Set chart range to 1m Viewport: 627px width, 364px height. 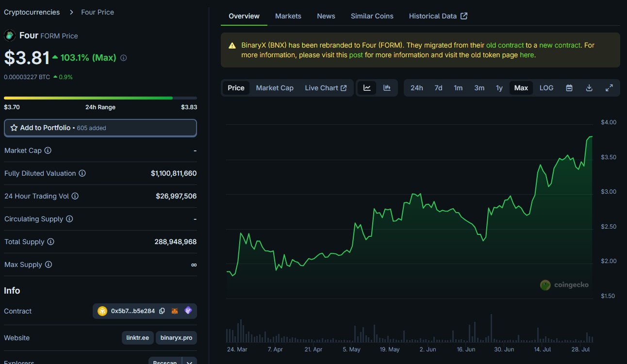pos(458,88)
